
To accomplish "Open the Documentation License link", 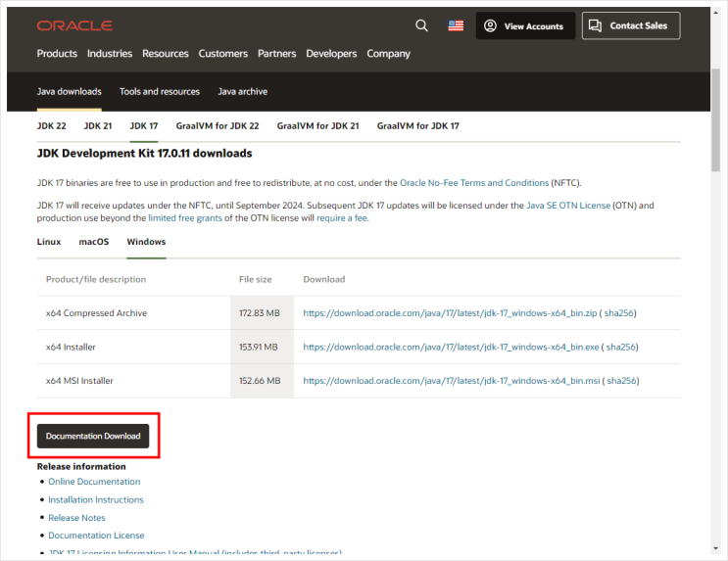I will (x=96, y=535).
